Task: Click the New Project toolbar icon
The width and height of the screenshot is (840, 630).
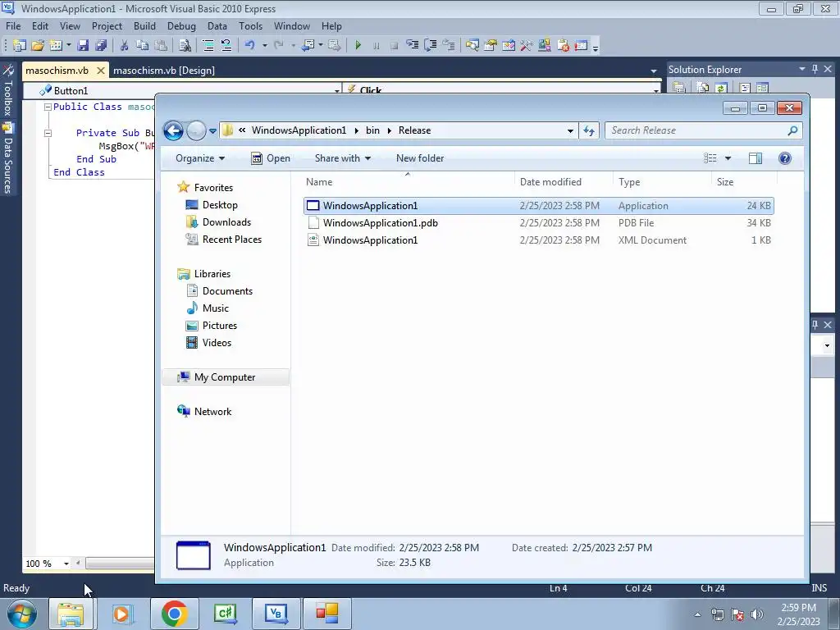Action: click(x=20, y=46)
